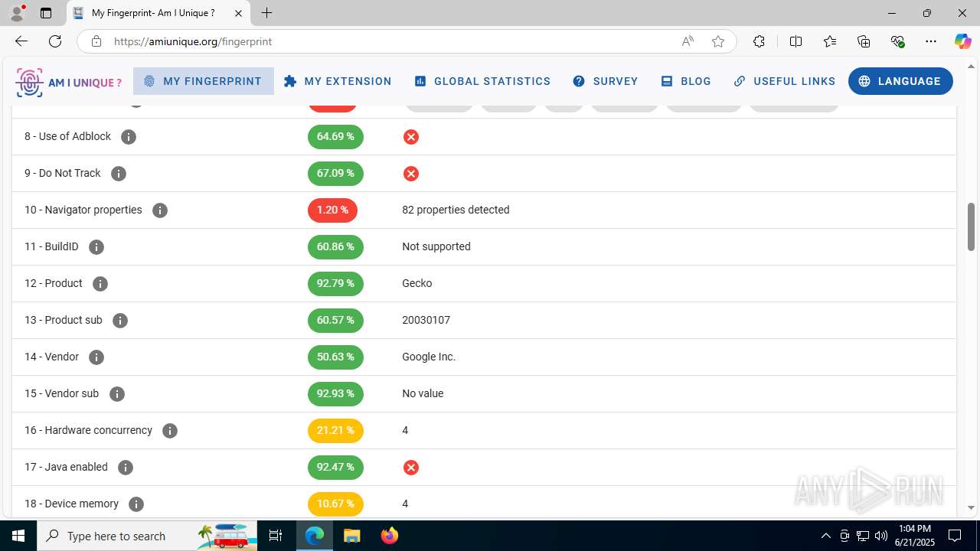Open the Language dropdown button
980x551 pixels.
[x=900, y=81]
